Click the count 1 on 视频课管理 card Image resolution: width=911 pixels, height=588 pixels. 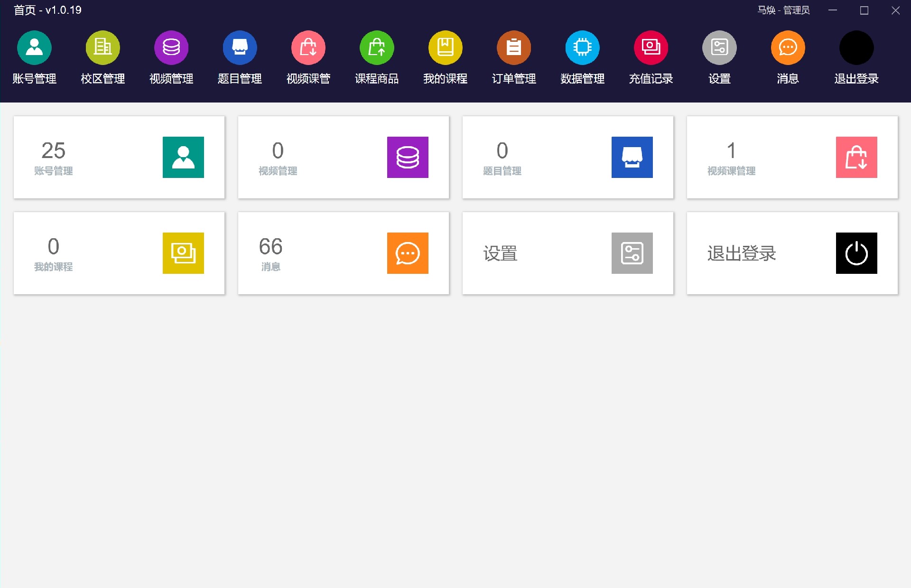[x=731, y=150]
